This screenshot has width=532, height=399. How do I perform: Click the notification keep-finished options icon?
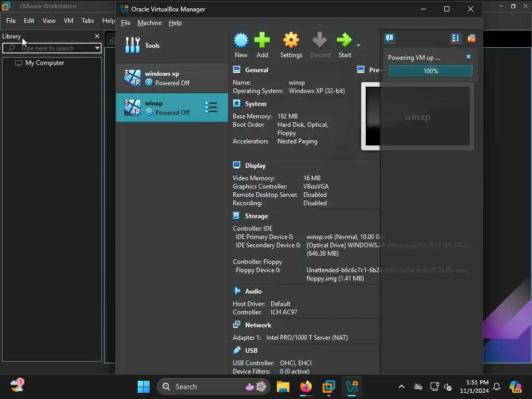456,38
